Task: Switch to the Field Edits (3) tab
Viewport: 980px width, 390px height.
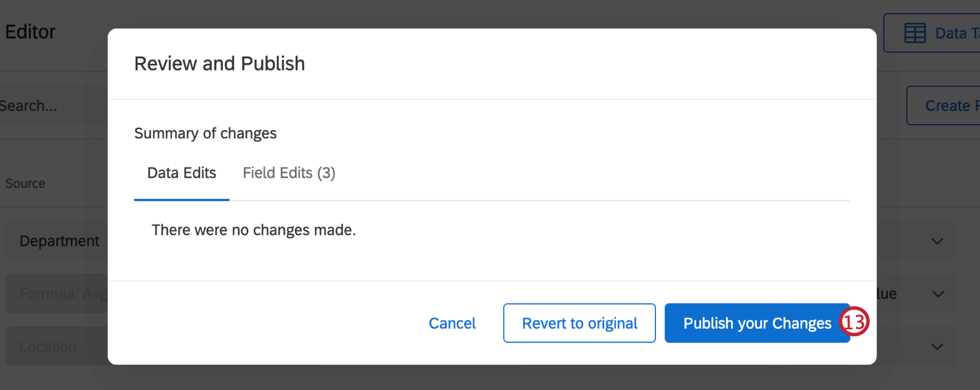Action: [288, 172]
